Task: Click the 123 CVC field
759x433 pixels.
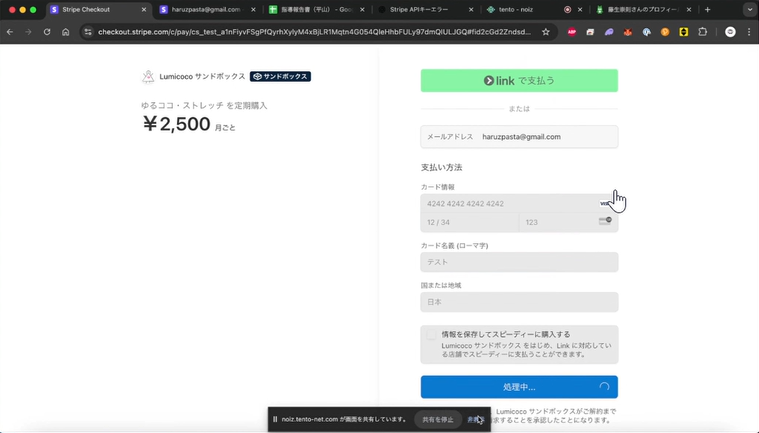Action: [569, 223]
